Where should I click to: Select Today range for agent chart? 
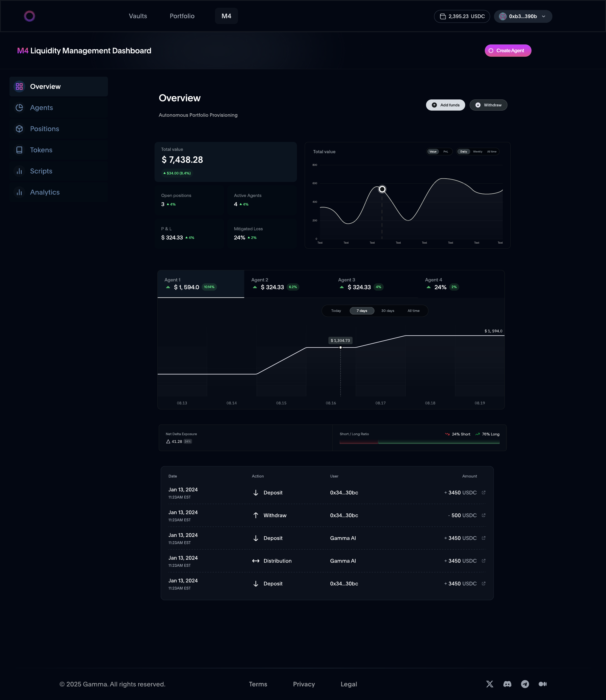coord(336,311)
